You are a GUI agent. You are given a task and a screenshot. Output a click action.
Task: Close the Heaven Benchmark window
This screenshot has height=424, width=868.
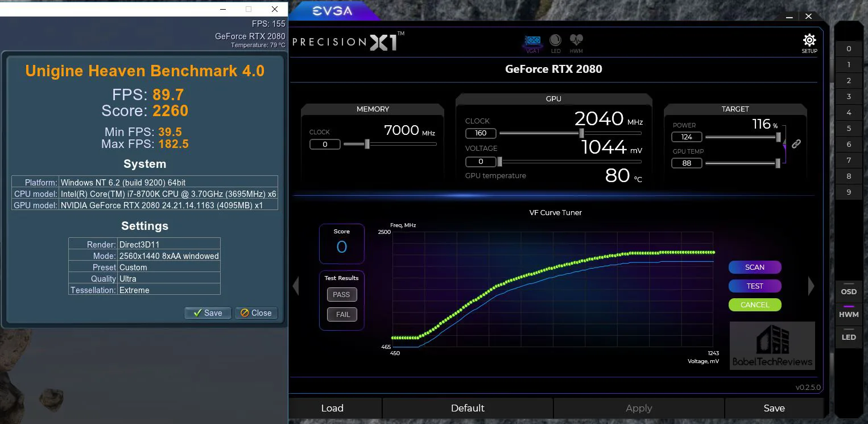pyautogui.click(x=275, y=9)
